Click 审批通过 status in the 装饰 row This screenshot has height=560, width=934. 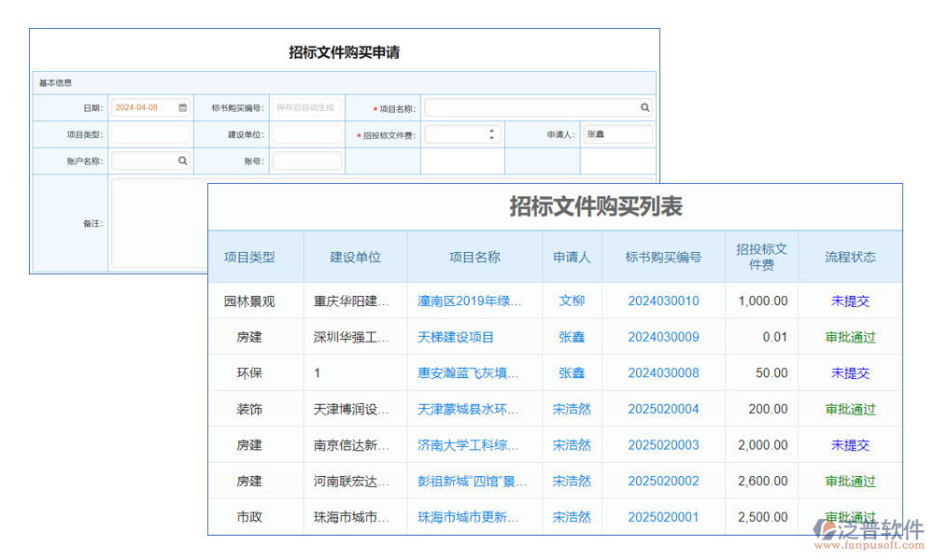[x=850, y=409]
